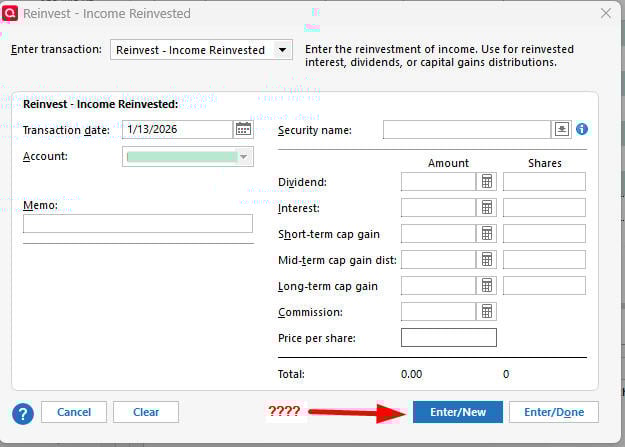The width and height of the screenshot is (625, 447).
Task: Focus the Commission amount field
Action: [x=438, y=311]
